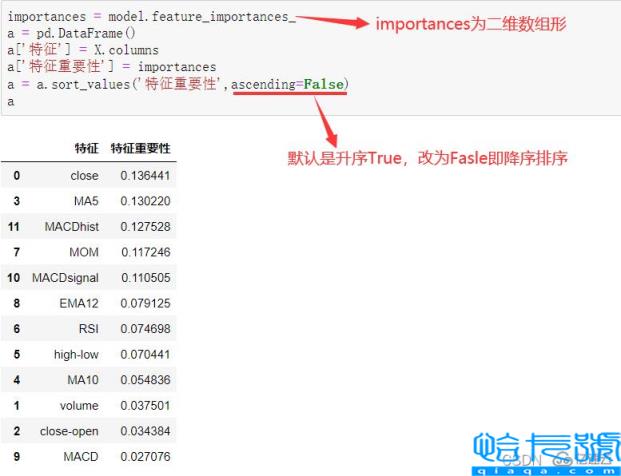621x476 pixels.
Task: Click 'ascending=False' in the code
Action: click(287, 84)
